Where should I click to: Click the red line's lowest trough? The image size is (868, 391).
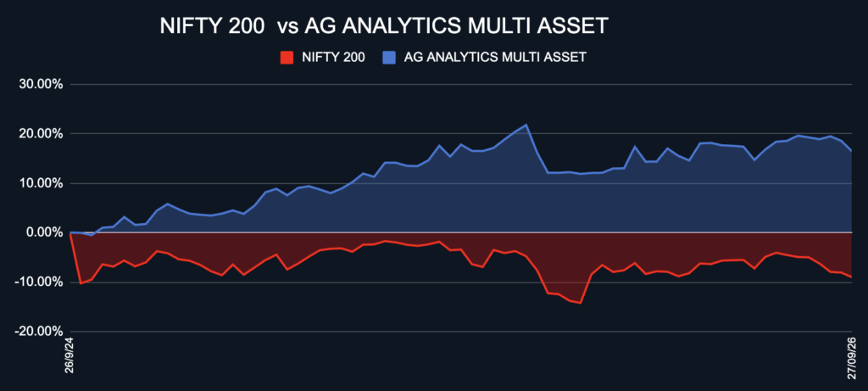coord(580,303)
